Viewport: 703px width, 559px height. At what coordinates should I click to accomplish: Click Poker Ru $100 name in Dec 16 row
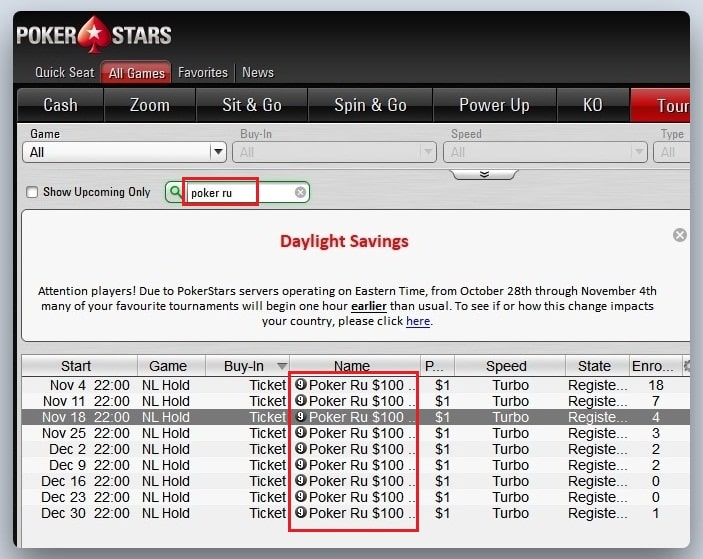click(x=356, y=481)
